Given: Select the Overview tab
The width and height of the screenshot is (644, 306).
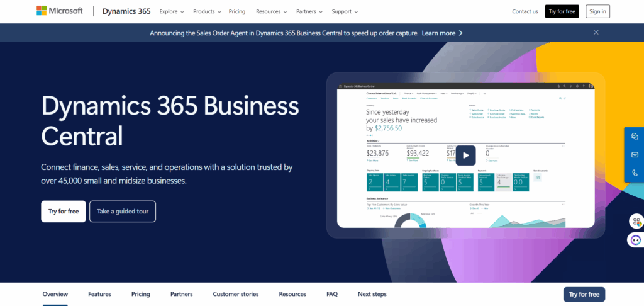Looking at the screenshot, I should click(x=55, y=294).
